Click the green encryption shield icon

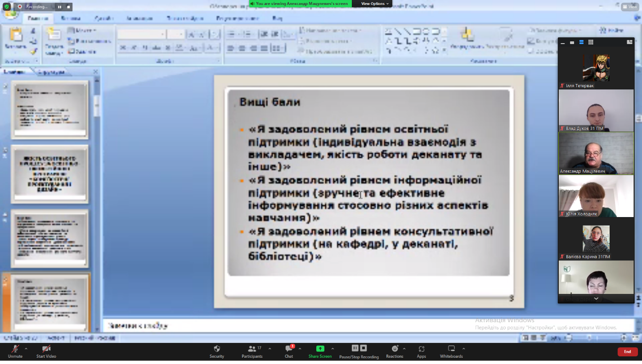(7, 7)
